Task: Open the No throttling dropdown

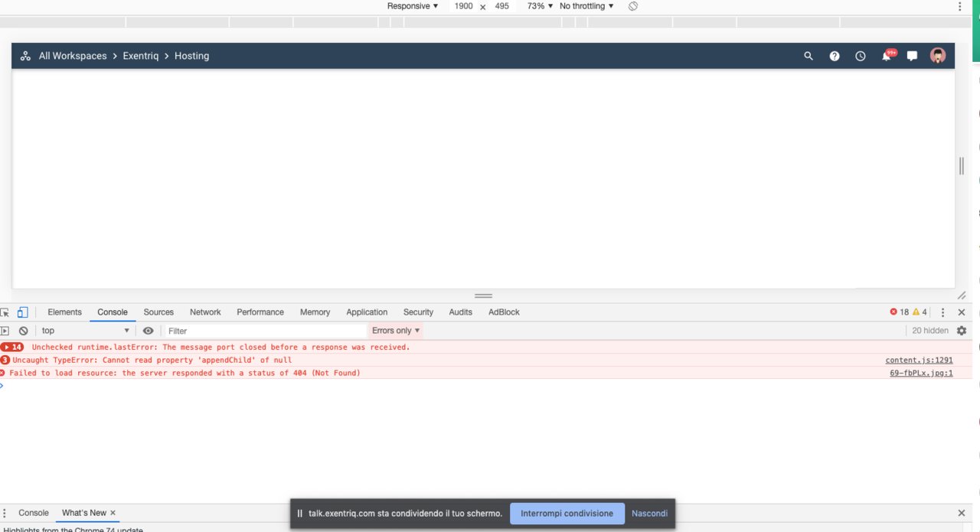Action: click(586, 6)
